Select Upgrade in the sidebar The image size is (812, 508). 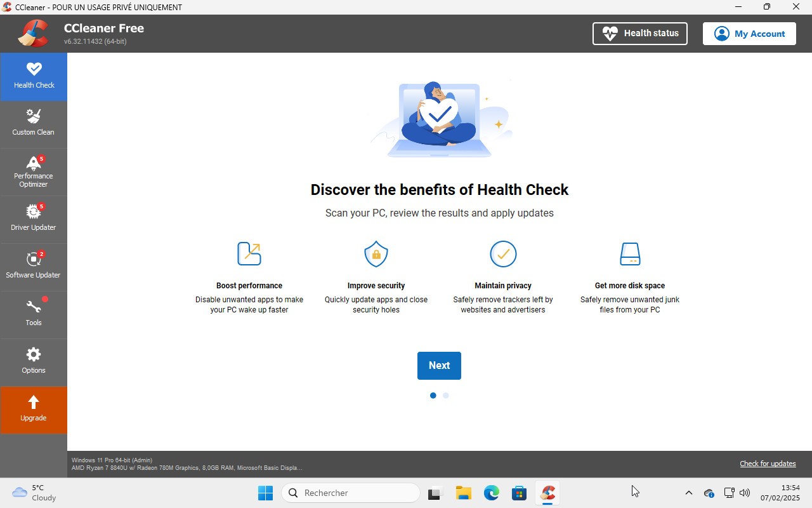[33, 409]
